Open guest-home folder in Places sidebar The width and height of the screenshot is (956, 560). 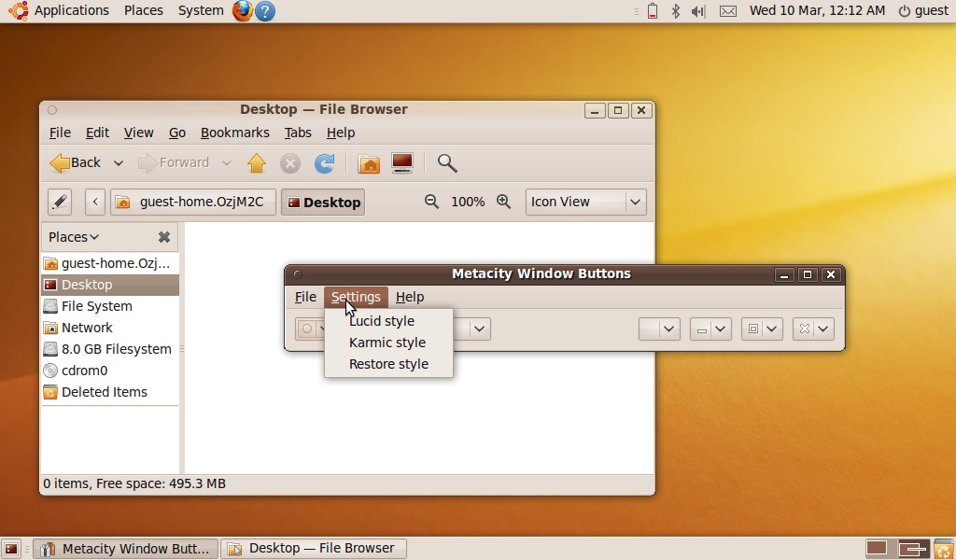(110, 263)
